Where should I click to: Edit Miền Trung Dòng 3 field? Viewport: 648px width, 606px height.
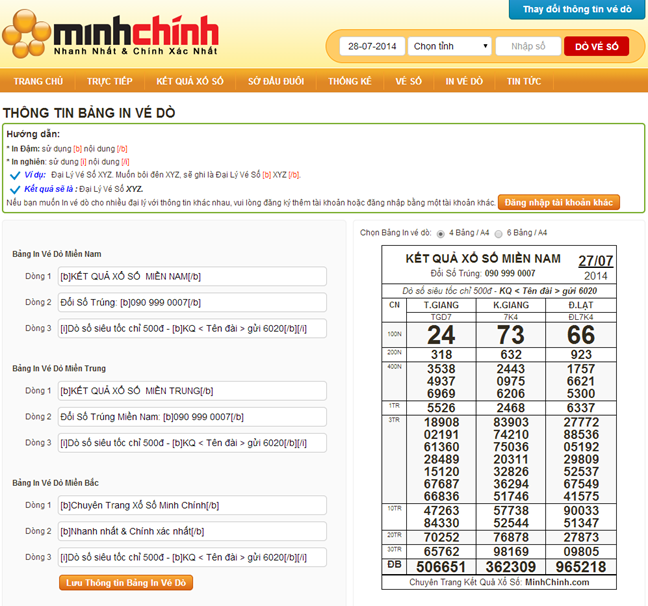pos(192,443)
